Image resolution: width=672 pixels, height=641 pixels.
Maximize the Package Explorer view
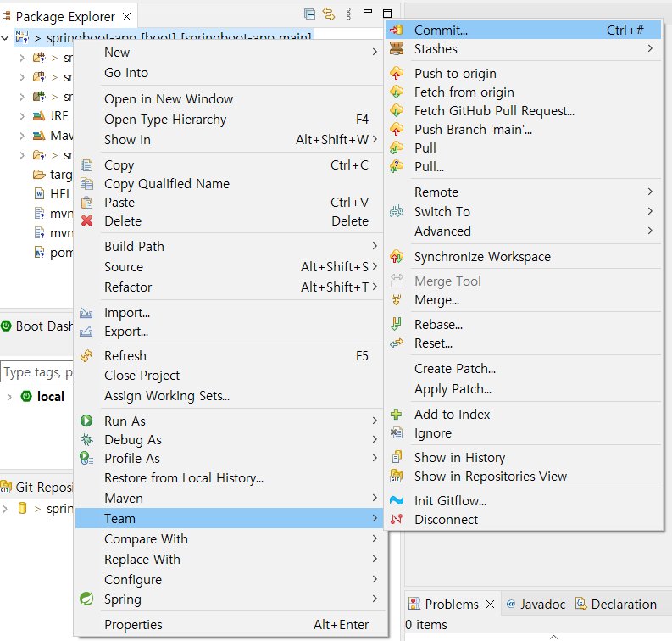point(387,14)
